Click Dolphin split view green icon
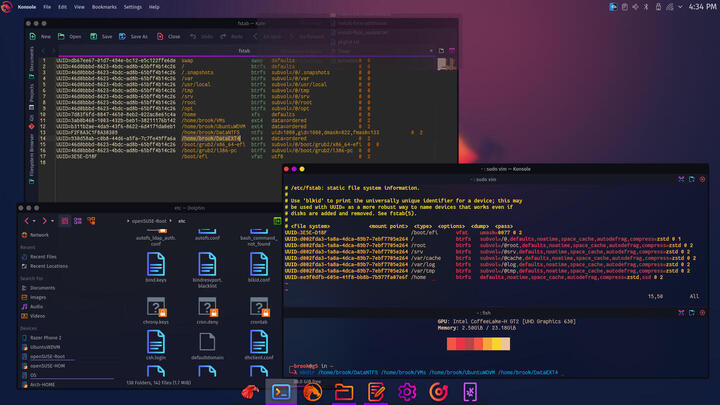 (x=277, y=221)
